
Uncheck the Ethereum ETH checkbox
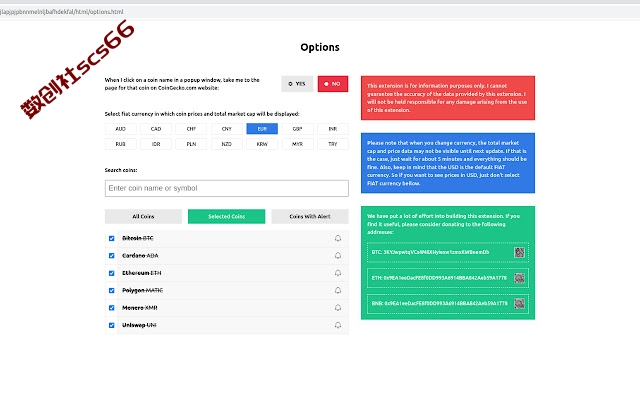[111, 273]
